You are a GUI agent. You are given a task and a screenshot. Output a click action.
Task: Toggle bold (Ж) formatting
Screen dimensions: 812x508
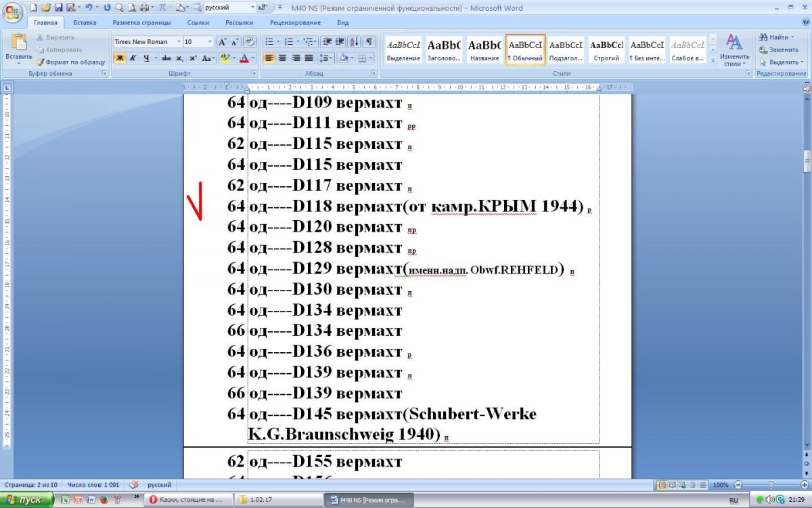tap(120, 58)
